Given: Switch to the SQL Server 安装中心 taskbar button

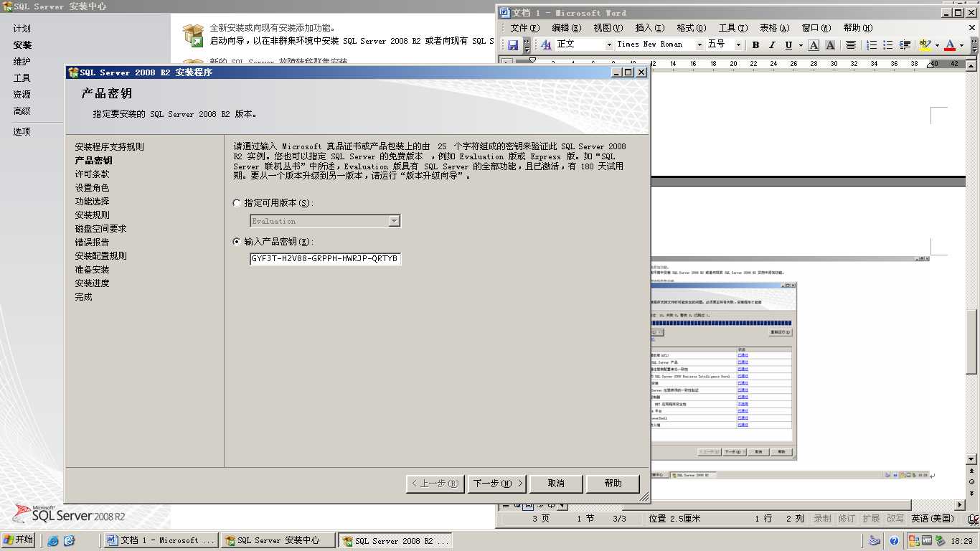Looking at the screenshot, I should [x=278, y=540].
